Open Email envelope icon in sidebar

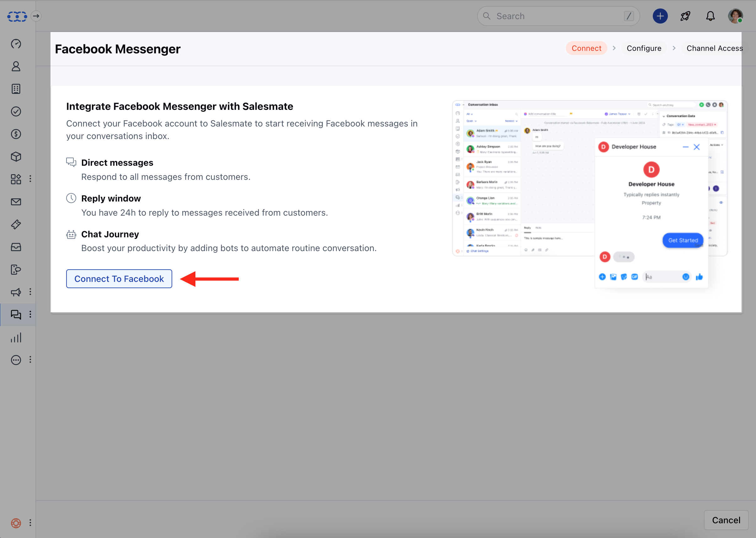click(x=16, y=202)
